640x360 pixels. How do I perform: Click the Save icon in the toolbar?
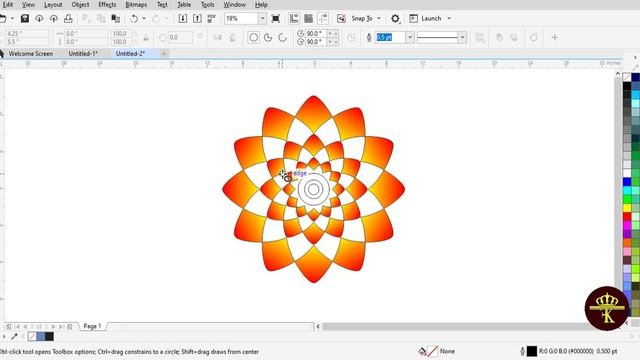point(25,18)
